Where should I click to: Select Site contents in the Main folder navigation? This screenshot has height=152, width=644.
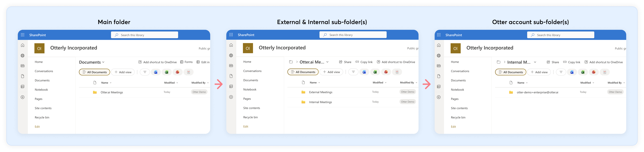coord(43,108)
